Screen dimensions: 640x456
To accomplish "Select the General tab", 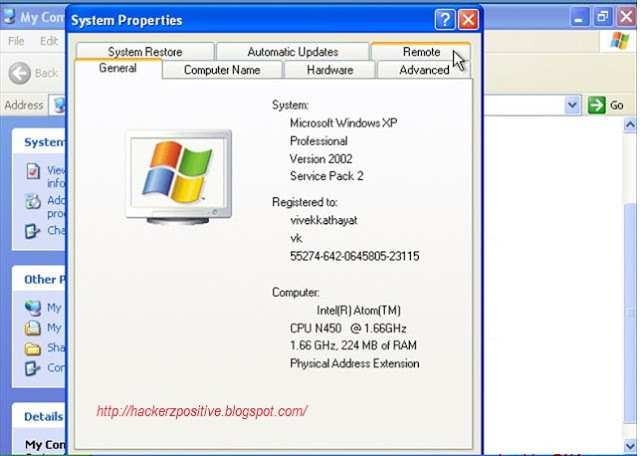I will click(118, 68).
